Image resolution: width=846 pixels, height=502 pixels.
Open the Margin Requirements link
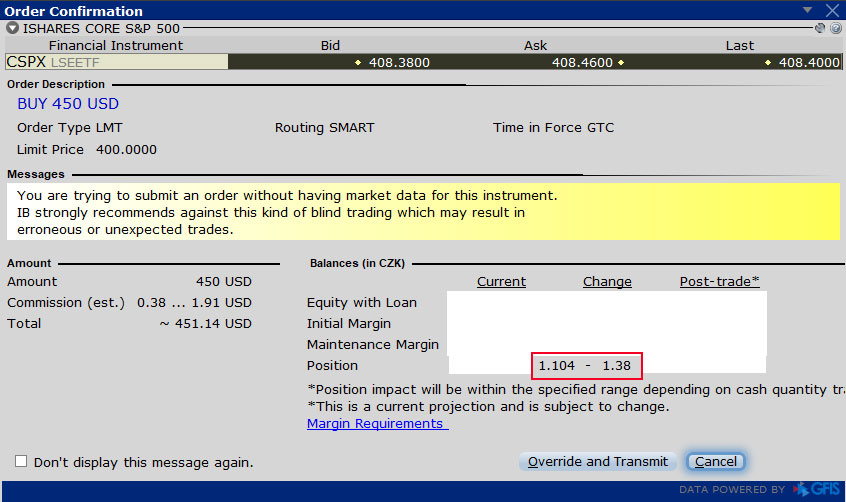[378, 424]
